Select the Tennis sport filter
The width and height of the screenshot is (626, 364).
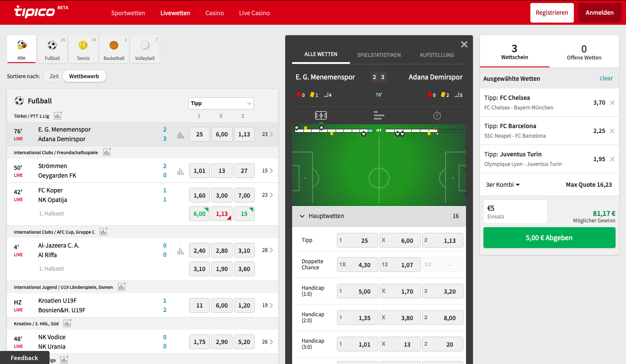coord(83,49)
